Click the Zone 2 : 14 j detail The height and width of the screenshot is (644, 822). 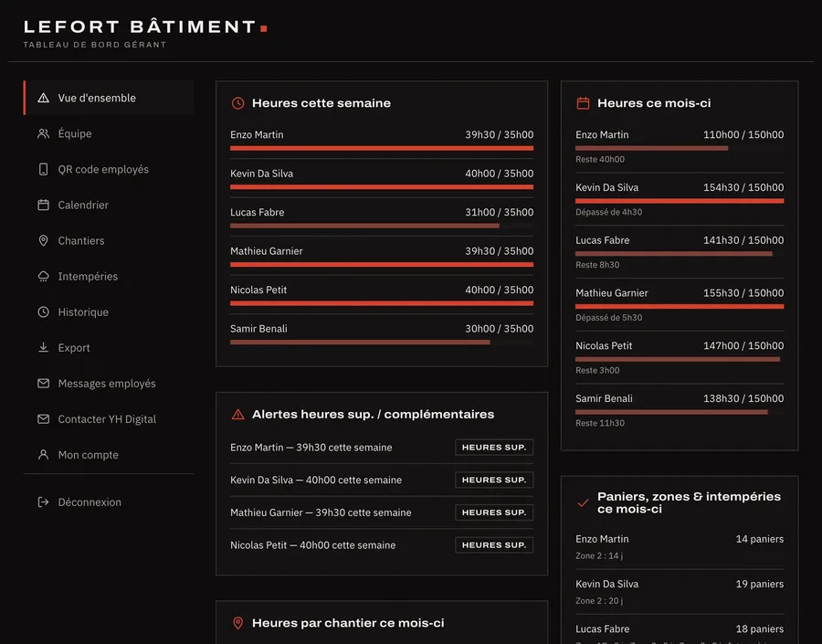point(599,556)
